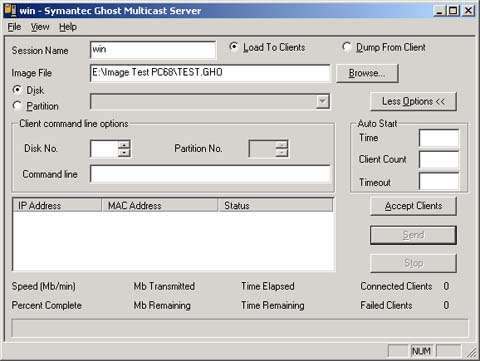This screenshot has width=480, height=361.
Task: Click the window resize grip icon
Action: point(471,352)
